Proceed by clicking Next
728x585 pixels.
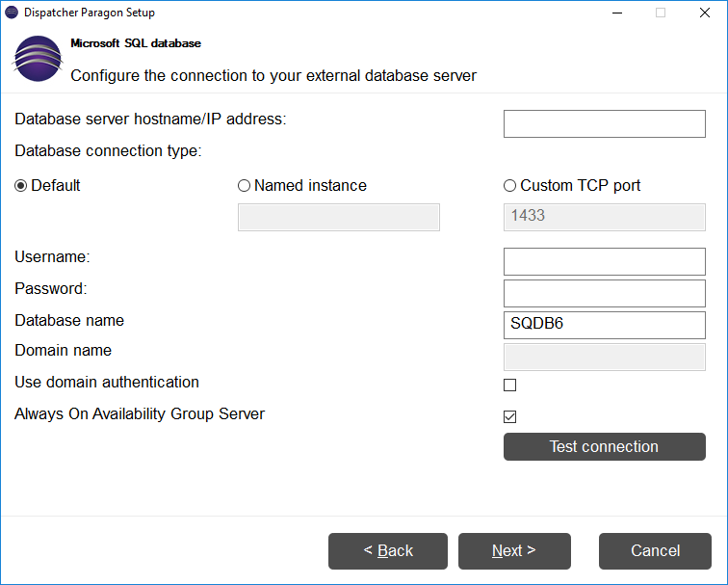(514, 551)
